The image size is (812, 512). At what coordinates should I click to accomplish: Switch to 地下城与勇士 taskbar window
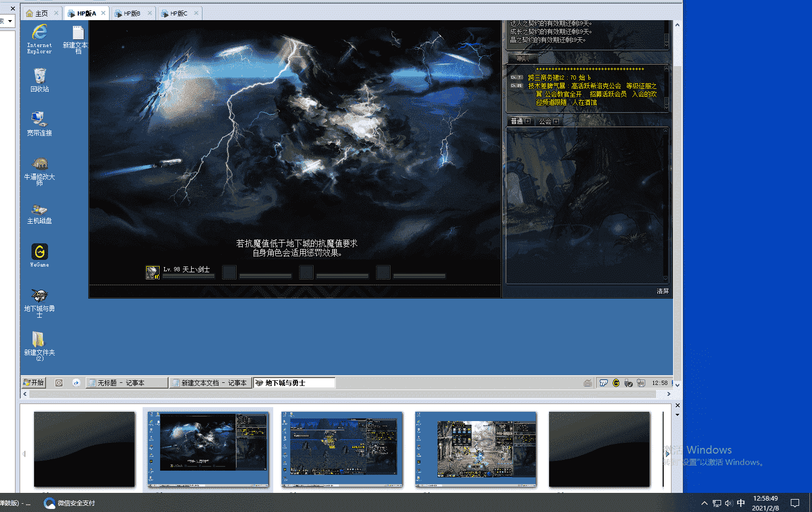294,383
